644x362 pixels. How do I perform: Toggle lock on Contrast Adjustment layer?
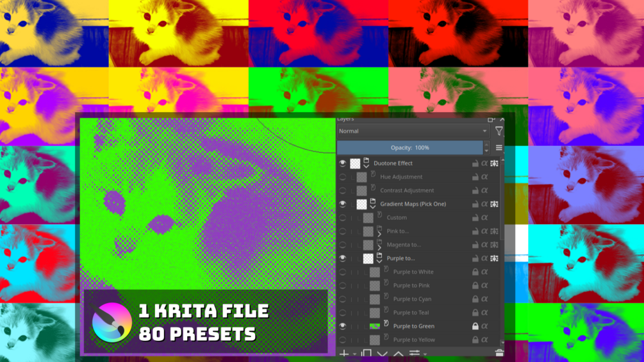(x=475, y=190)
